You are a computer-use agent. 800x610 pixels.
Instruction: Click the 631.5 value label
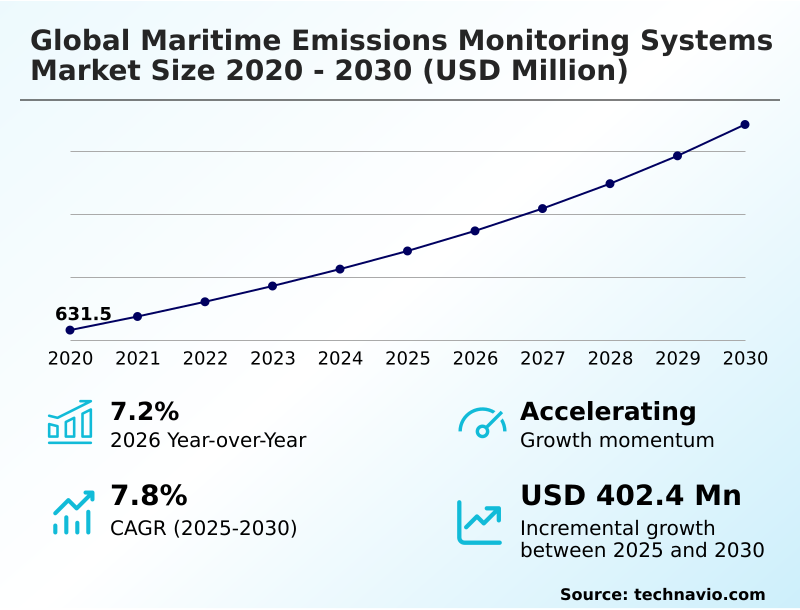[x=83, y=314]
